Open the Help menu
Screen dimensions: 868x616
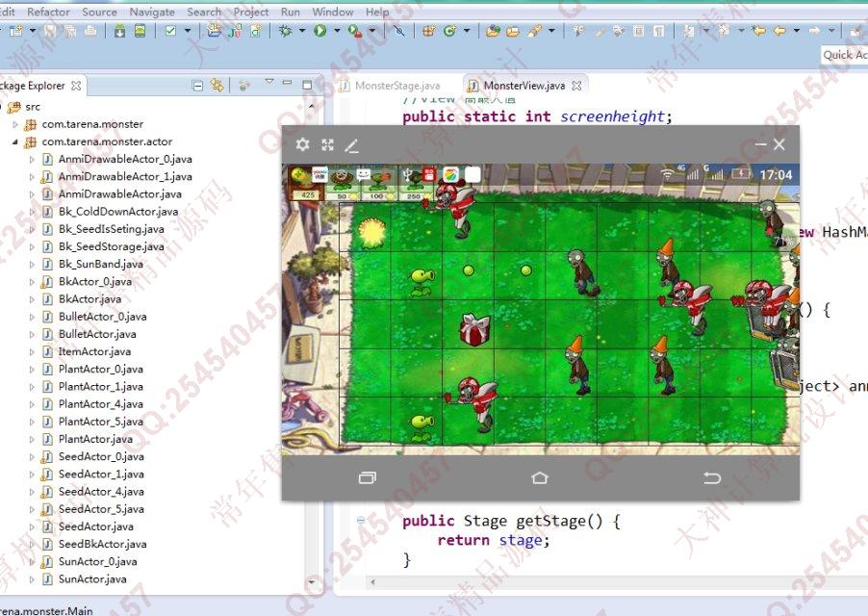(377, 12)
